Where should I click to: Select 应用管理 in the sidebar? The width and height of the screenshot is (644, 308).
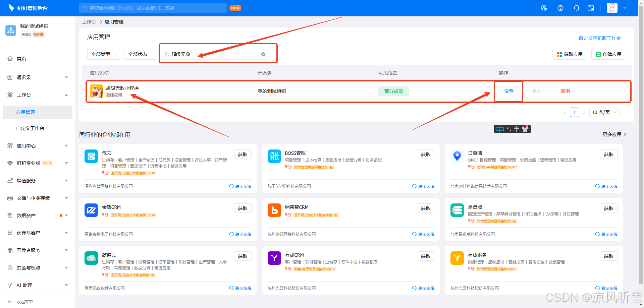click(x=38, y=112)
